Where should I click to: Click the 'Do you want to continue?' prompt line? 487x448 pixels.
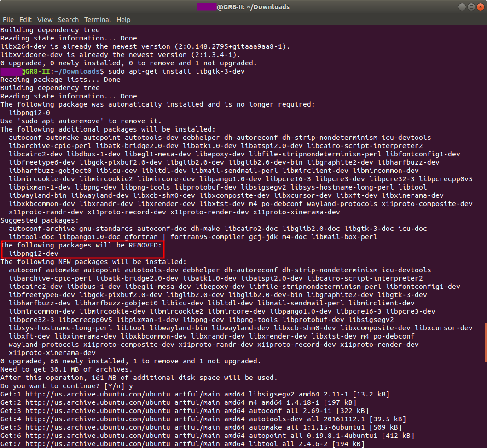tap(67, 386)
